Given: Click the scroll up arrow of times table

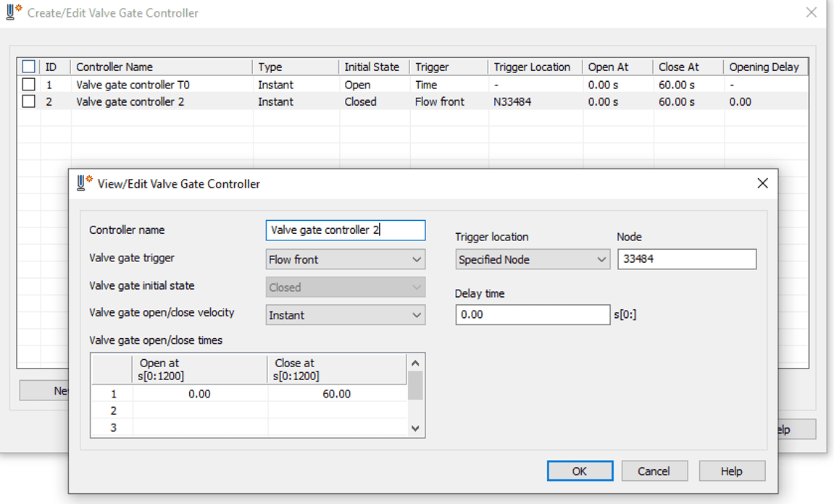Looking at the screenshot, I should pyautogui.click(x=415, y=363).
